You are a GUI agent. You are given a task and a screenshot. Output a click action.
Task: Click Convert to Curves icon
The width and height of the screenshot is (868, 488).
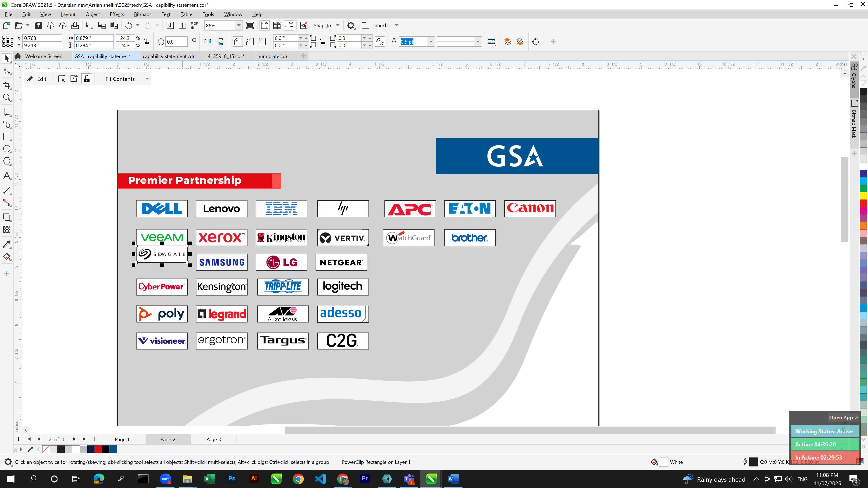[536, 42]
